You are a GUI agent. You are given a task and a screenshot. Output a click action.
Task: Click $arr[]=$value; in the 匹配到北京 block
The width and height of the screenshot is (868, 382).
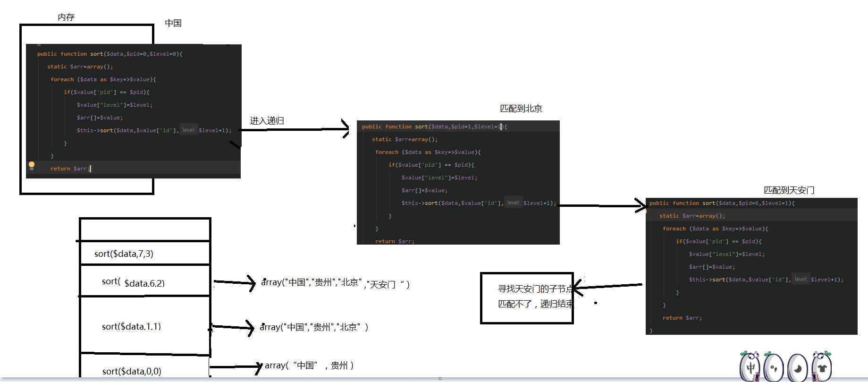click(x=424, y=190)
